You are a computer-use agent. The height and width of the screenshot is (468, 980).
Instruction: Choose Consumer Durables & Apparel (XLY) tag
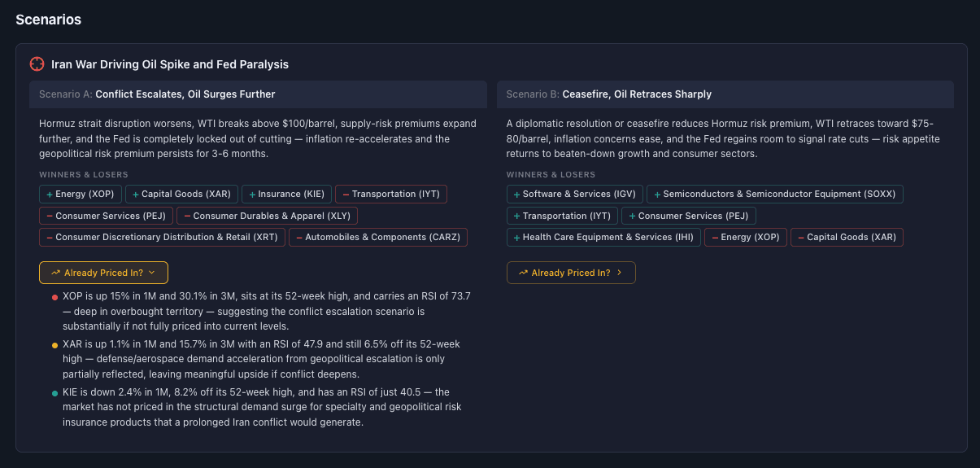267,216
